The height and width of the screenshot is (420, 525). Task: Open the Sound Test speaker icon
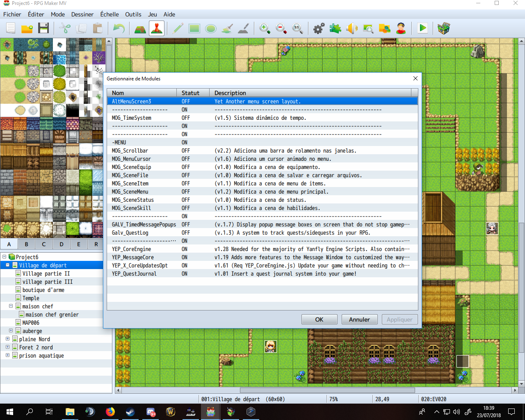point(352,28)
